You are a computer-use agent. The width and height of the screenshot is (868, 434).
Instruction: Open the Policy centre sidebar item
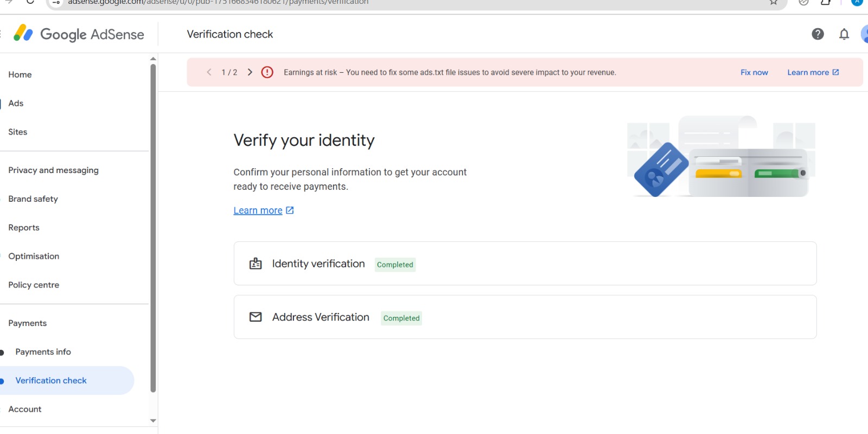(34, 285)
